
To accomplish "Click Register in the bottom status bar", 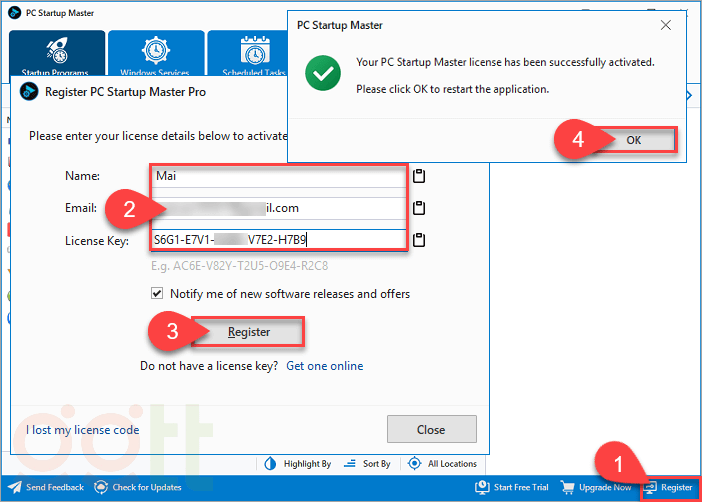I will click(x=669, y=488).
